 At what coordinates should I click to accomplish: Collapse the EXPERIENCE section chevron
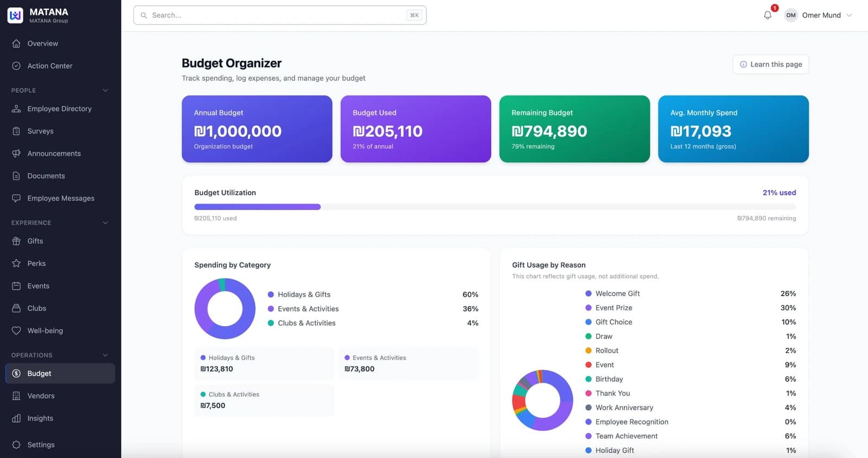click(105, 223)
